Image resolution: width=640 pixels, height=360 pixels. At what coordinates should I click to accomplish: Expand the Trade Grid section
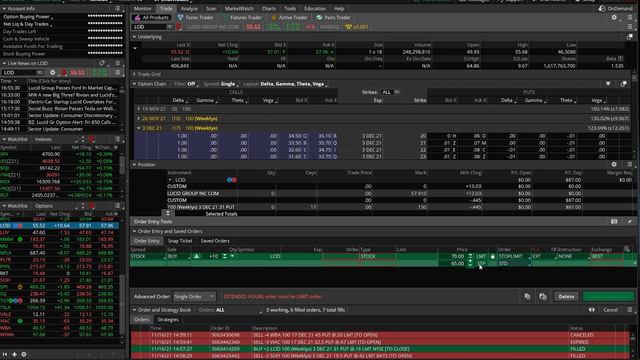(135, 74)
